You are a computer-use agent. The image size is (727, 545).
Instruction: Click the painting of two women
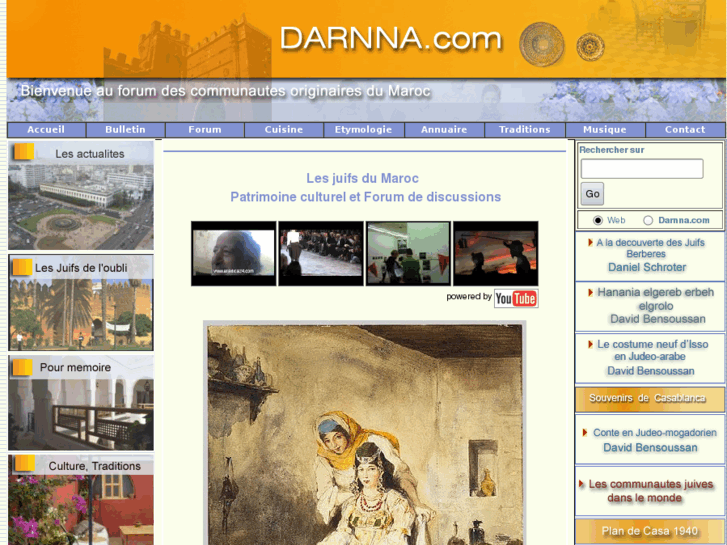tap(364, 435)
